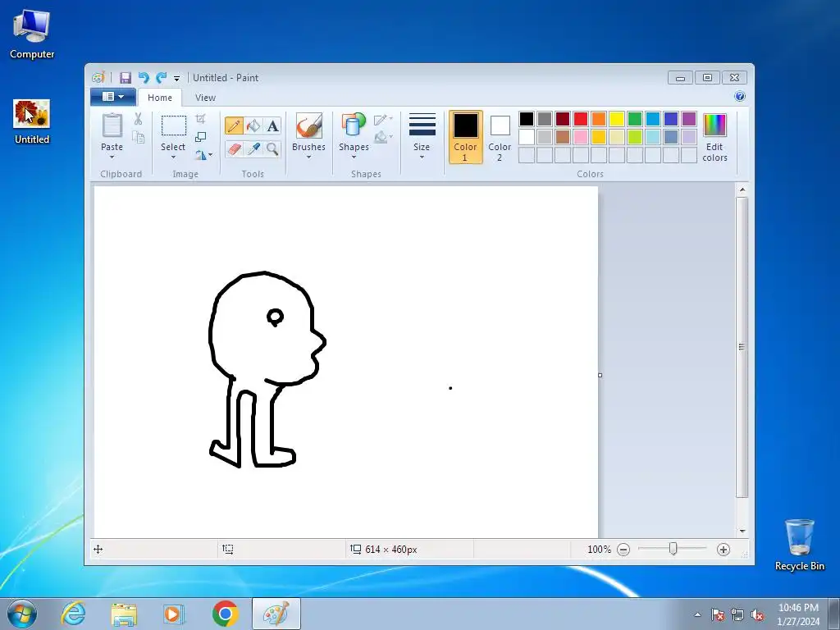Show hidden tray icons arrow
Image resolution: width=840 pixels, height=630 pixels.
(x=697, y=614)
